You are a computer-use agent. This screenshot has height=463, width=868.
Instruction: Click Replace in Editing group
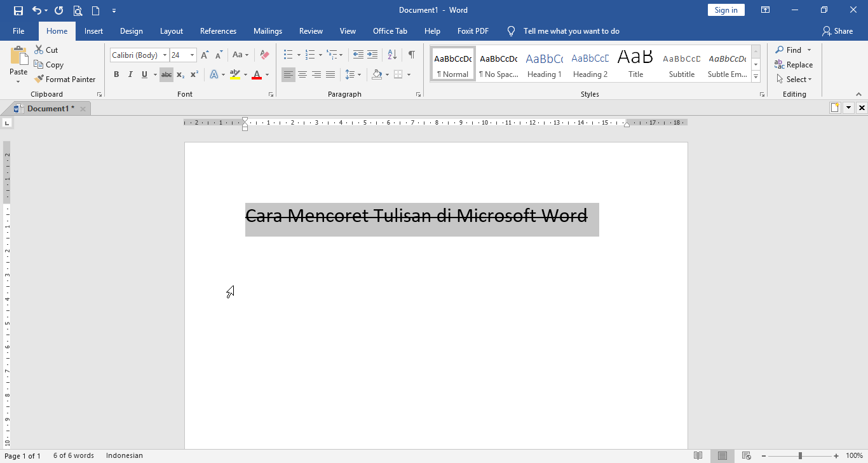[794, 64]
